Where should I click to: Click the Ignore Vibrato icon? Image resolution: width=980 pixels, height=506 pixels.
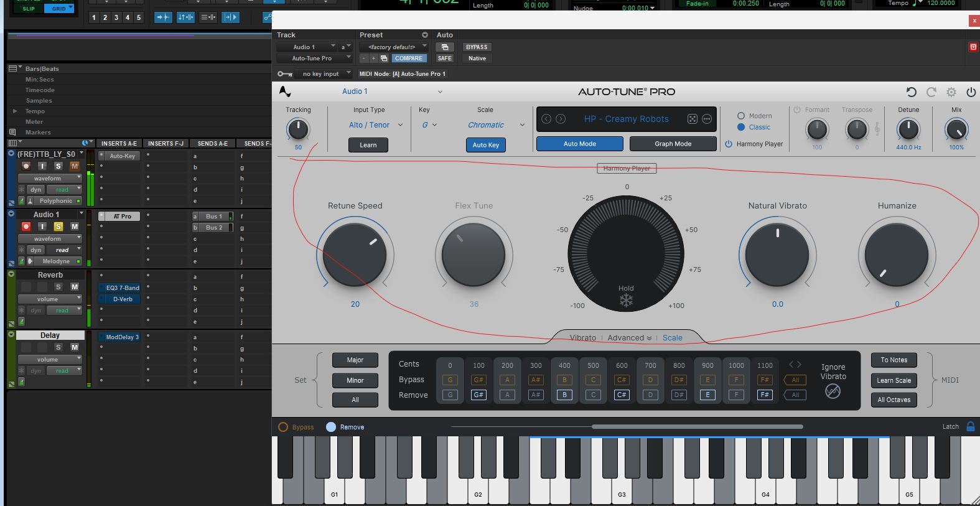(x=833, y=391)
